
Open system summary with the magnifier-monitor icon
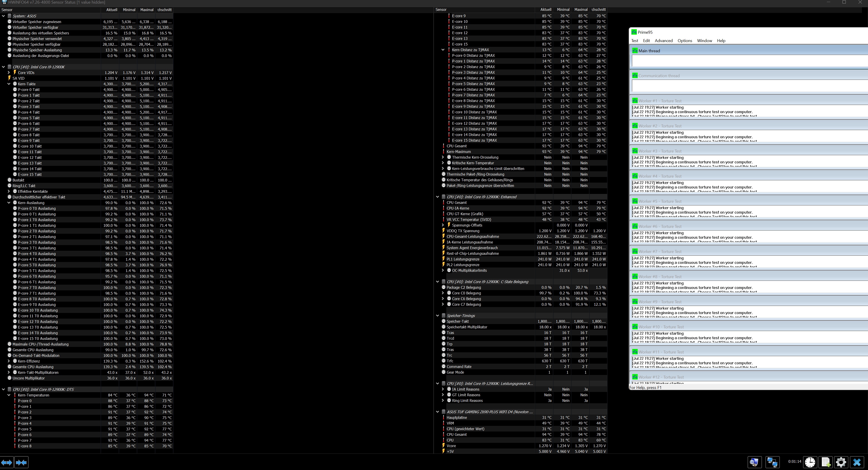tap(755, 462)
